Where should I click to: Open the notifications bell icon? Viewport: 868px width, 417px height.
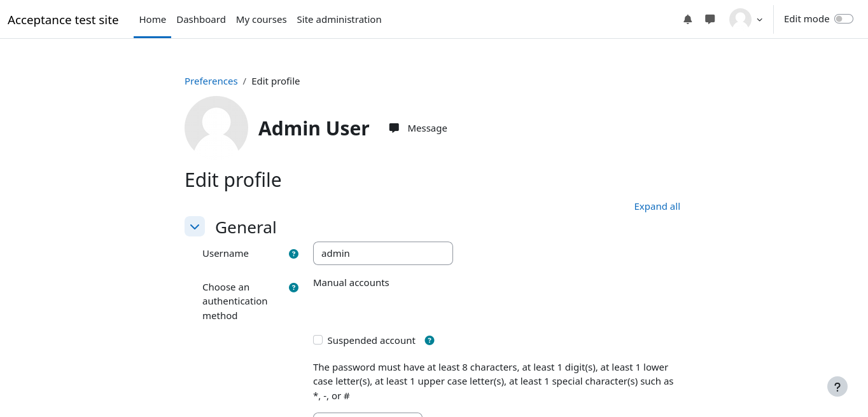point(688,19)
